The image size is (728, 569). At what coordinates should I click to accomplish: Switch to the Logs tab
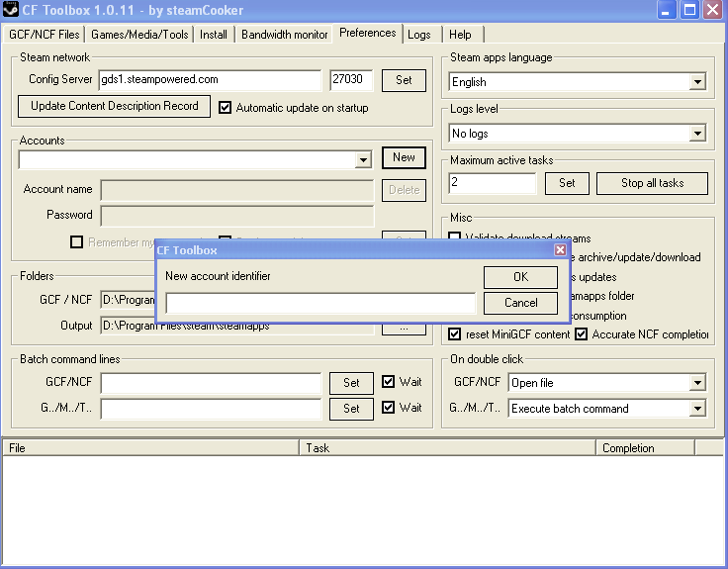coord(418,35)
